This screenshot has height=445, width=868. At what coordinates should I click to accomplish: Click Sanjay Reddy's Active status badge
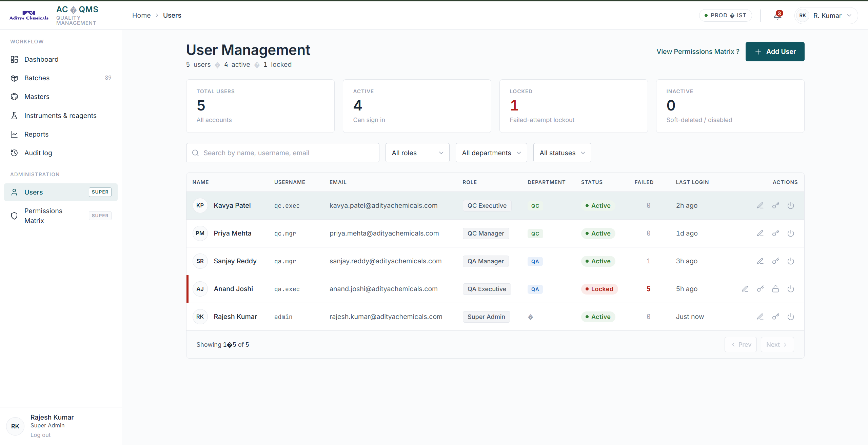598,261
